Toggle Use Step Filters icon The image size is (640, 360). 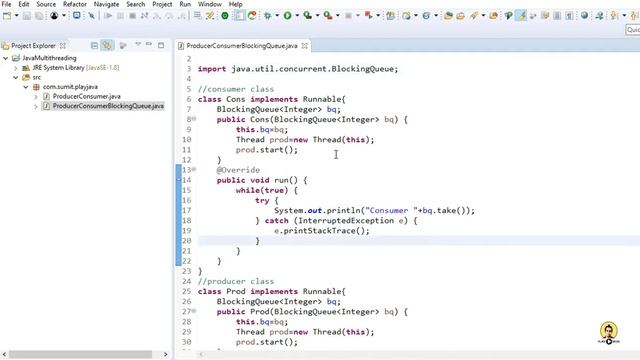coord(210,16)
